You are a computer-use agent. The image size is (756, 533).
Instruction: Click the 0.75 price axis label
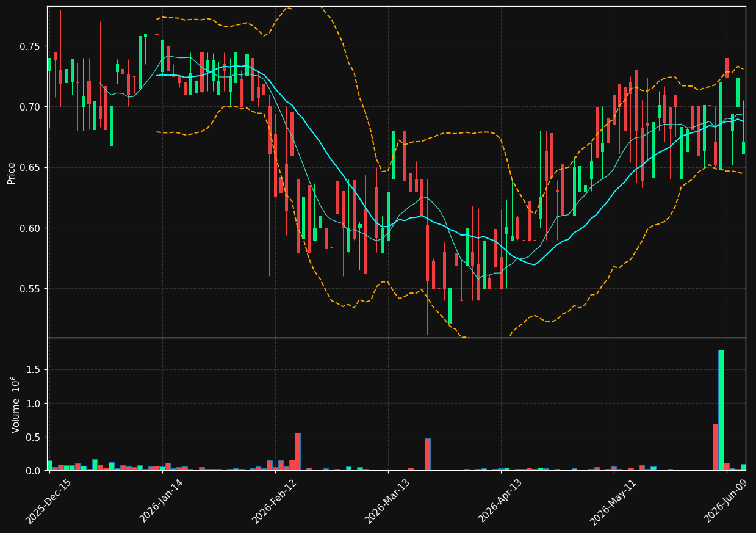(31, 46)
